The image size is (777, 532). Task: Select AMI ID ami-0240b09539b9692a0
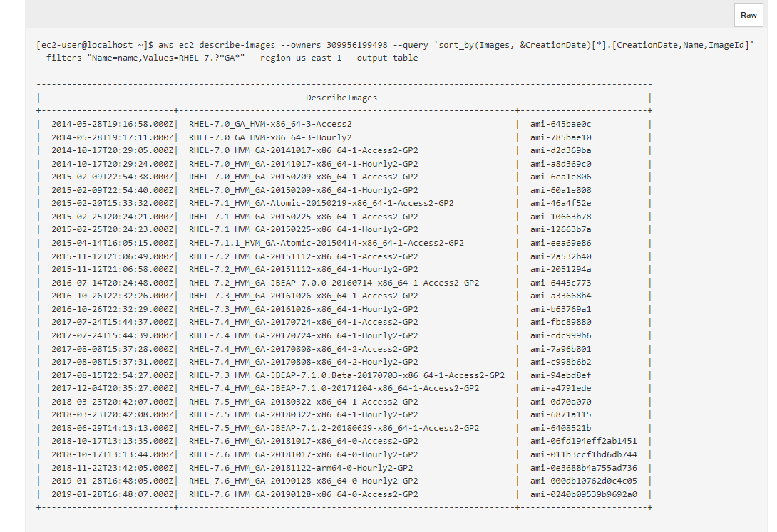583,494
